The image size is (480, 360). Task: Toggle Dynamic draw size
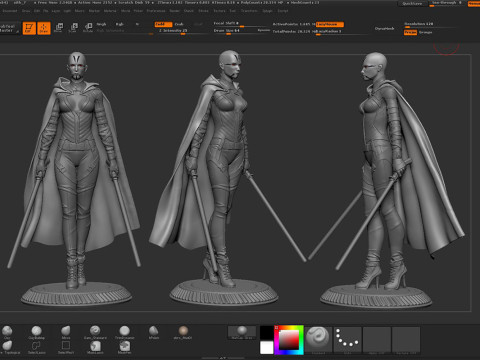coord(264,30)
